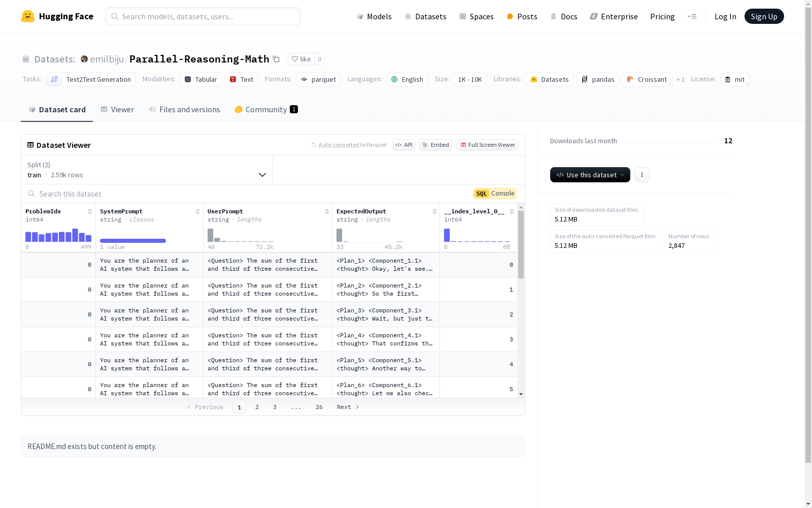This screenshot has height=508, width=812.
Task: Open the Pricing page
Action: [x=662, y=16]
